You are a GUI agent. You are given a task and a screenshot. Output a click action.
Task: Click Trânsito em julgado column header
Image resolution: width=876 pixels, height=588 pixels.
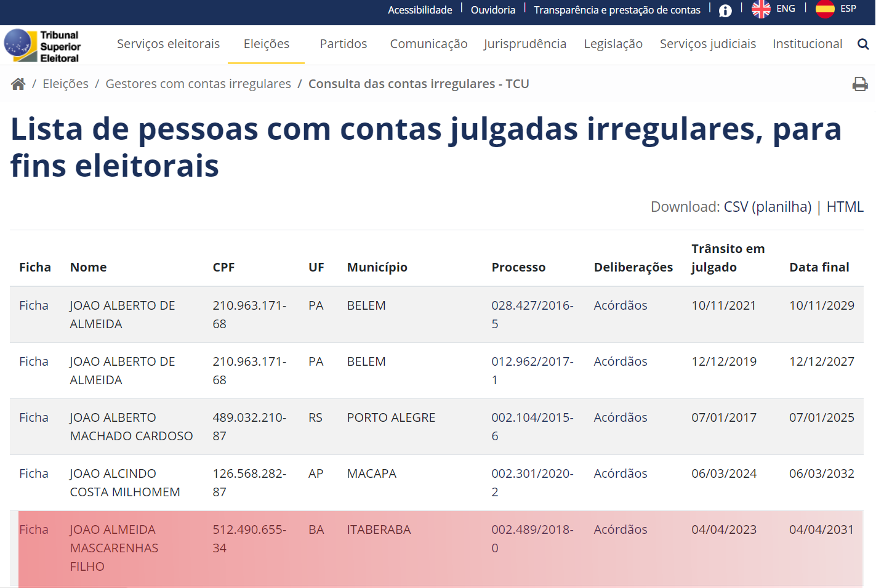coord(728,258)
